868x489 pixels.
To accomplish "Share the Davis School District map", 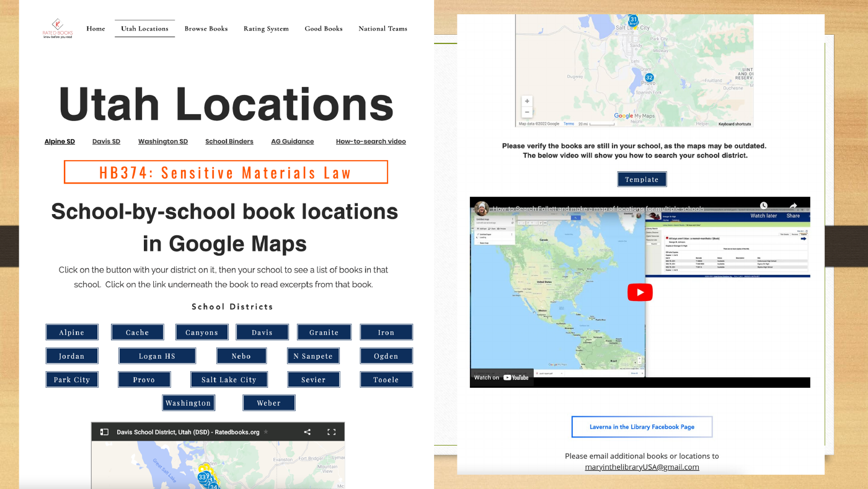I will [x=308, y=432].
